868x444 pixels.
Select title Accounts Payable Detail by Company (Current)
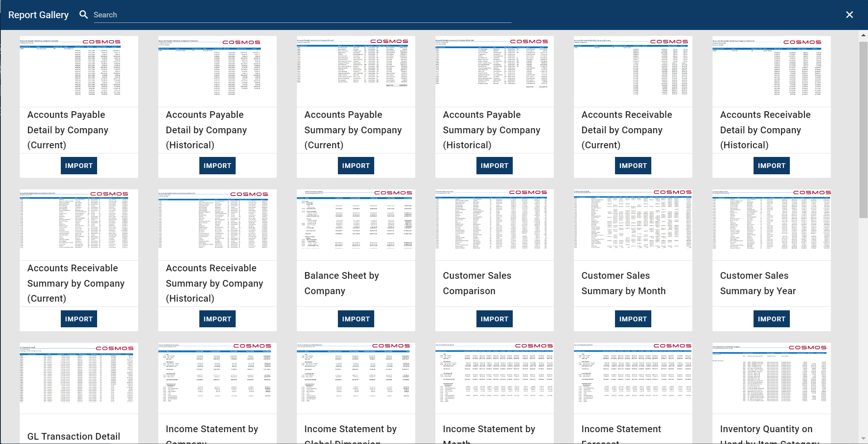pos(68,130)
